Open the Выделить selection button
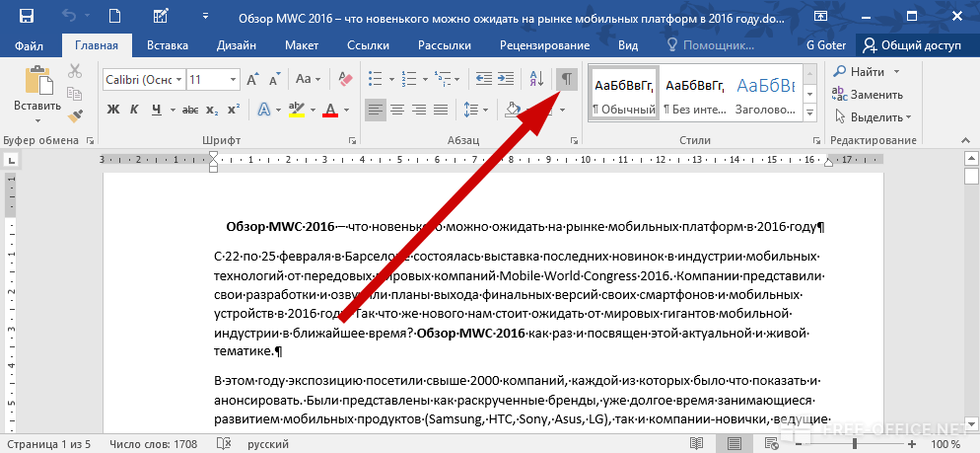The width and height of the screenshot is (980, 453). [x=874, y=117]
